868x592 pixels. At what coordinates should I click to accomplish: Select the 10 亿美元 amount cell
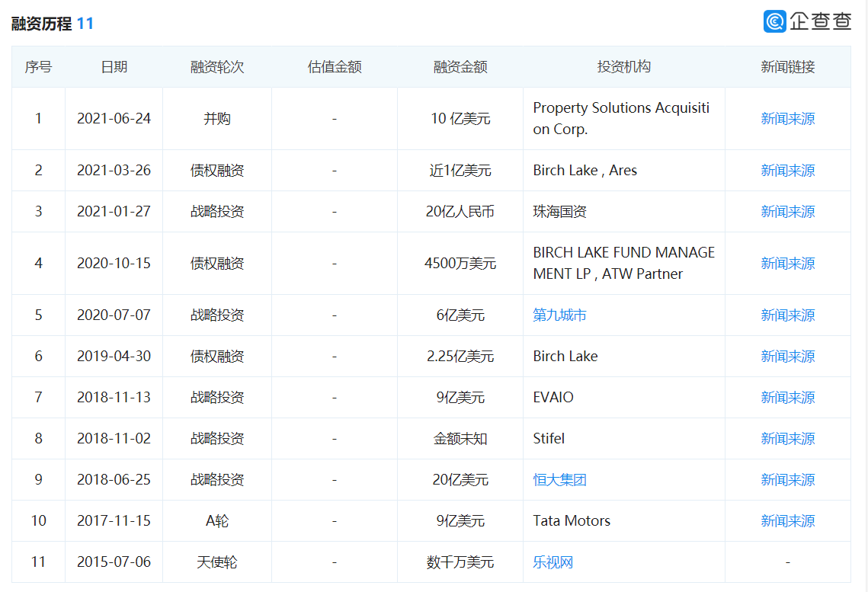[460, 118]
